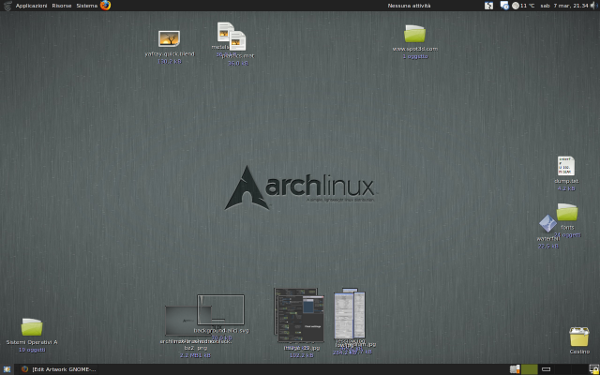Viewport: 600px width, 375px height.
Task: Click the GNOME foot logo icon
Action: click(x=7, y=5)
